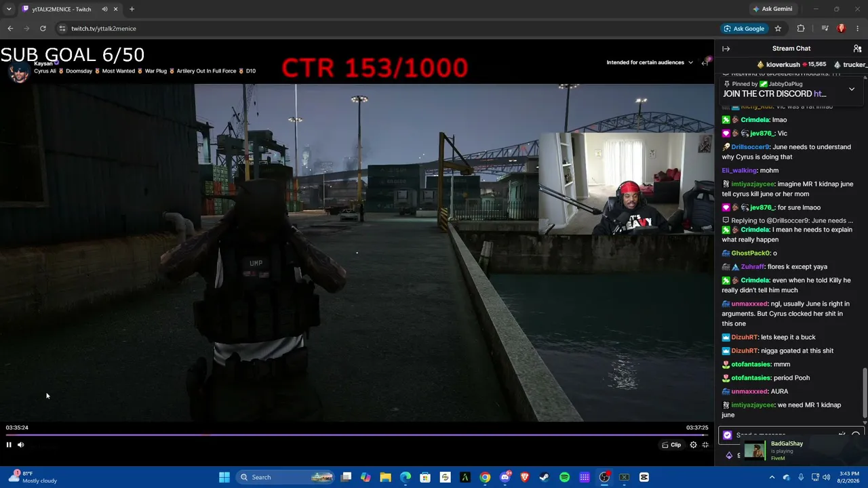
Task: Open Kaysan's streamer avatar
Action: pyautogui.click(x=19, y=72)
